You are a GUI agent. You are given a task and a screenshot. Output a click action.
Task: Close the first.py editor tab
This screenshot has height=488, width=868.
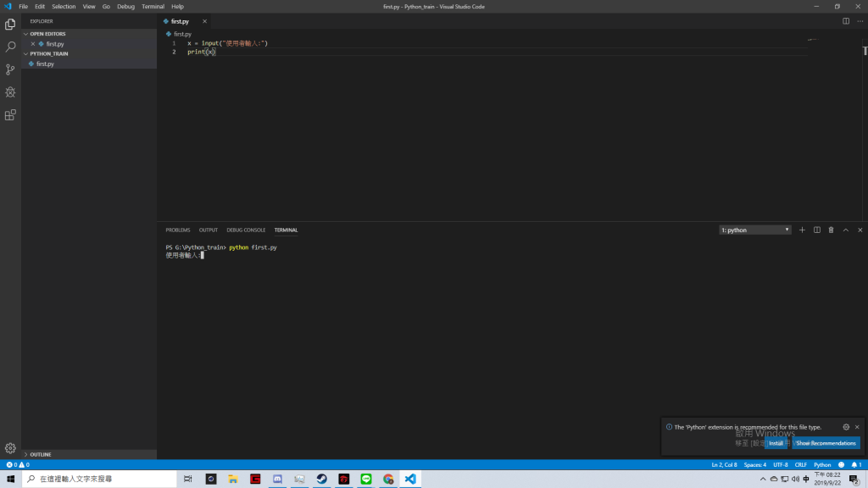pyautogui.click(x=204, y=21)
